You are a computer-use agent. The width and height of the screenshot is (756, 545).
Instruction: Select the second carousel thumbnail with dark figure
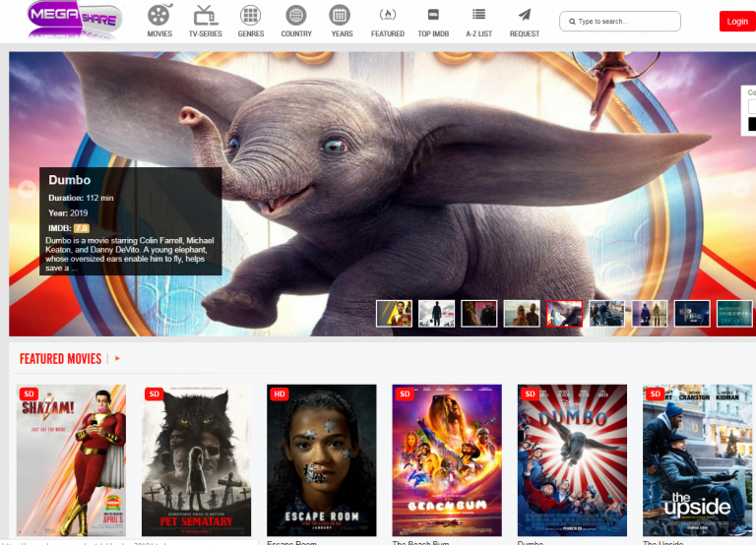pos(436,313)
